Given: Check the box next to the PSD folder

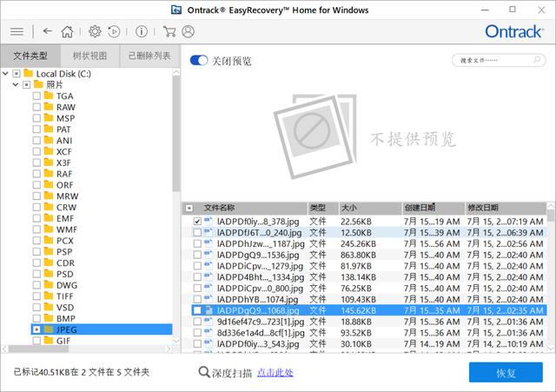Looking at the screenshot, I should (36, 273).
